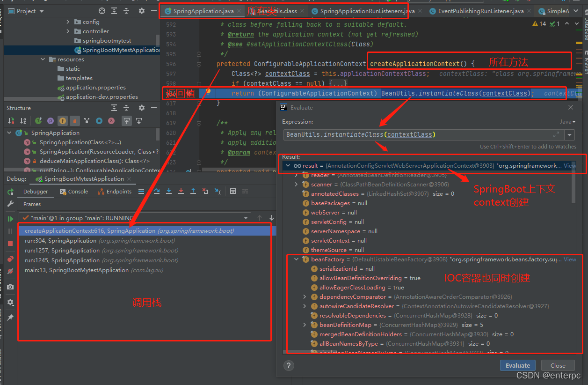Toggle Sort by Visibility in Structure toolbar
This screenshot has height=385, width=588.
(x=11, y=121)
